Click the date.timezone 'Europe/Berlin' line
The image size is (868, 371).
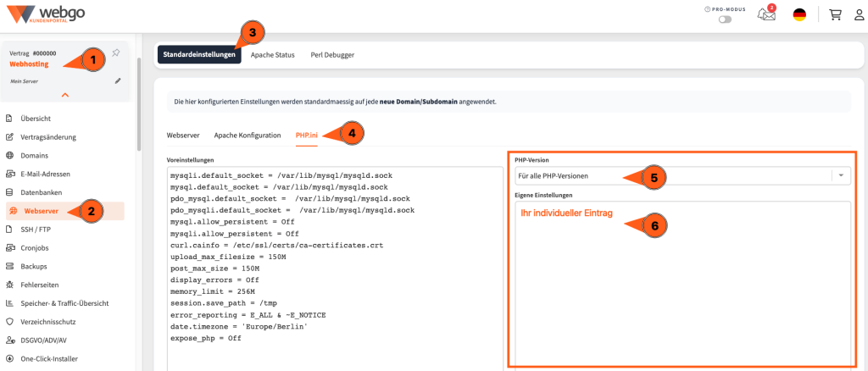tap(239, 326)
